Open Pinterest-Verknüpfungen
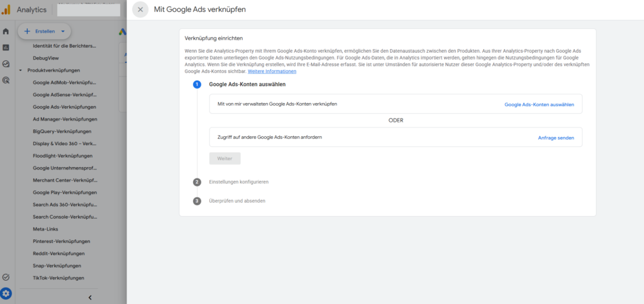 [x=61, y=241]
